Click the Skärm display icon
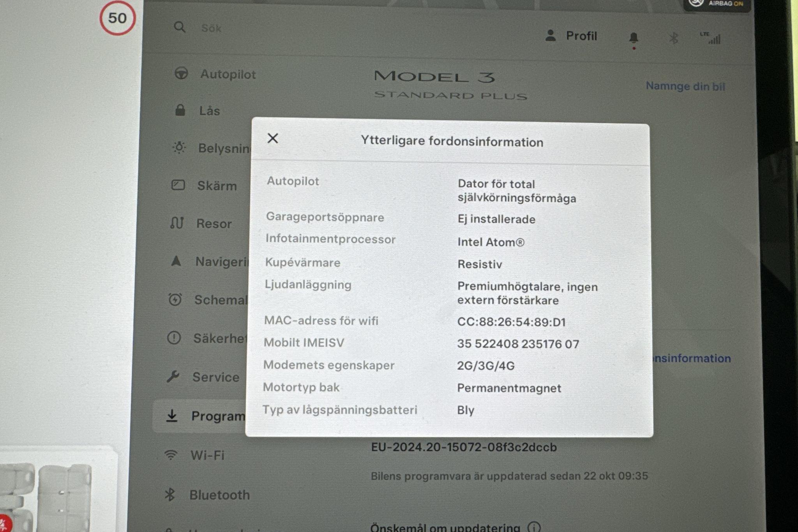 click(x=178, y=185)
